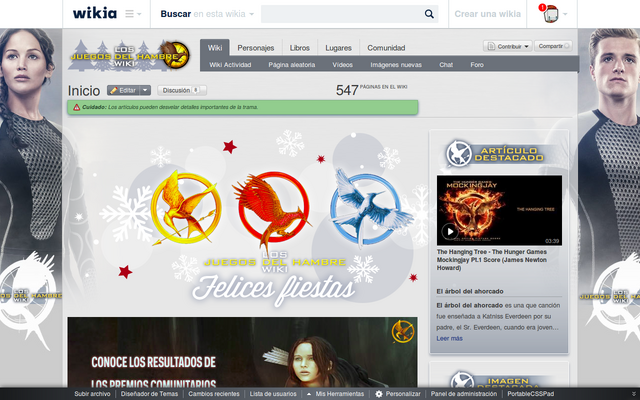Click the magnifying glass search icon
This screenshot has width=640, height=400.
pos(429,14)
